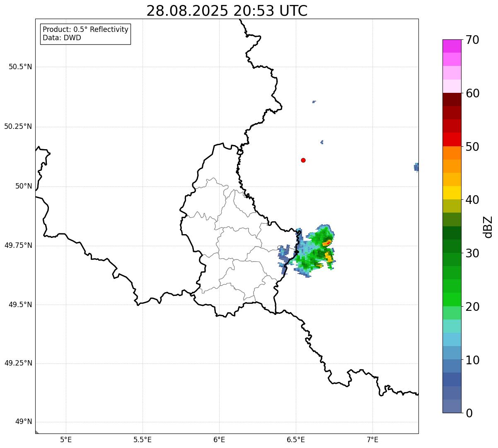
Task: Click the colorbar tick label '50'
Action: click(x=472, y=147)
